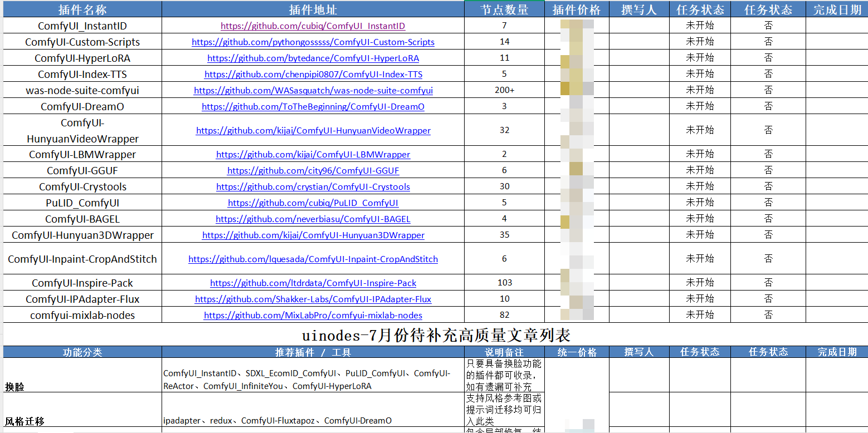Click the uinodes-7月份 article list title
The height and width of the screenshot is (433, 868).
point(435,336)
